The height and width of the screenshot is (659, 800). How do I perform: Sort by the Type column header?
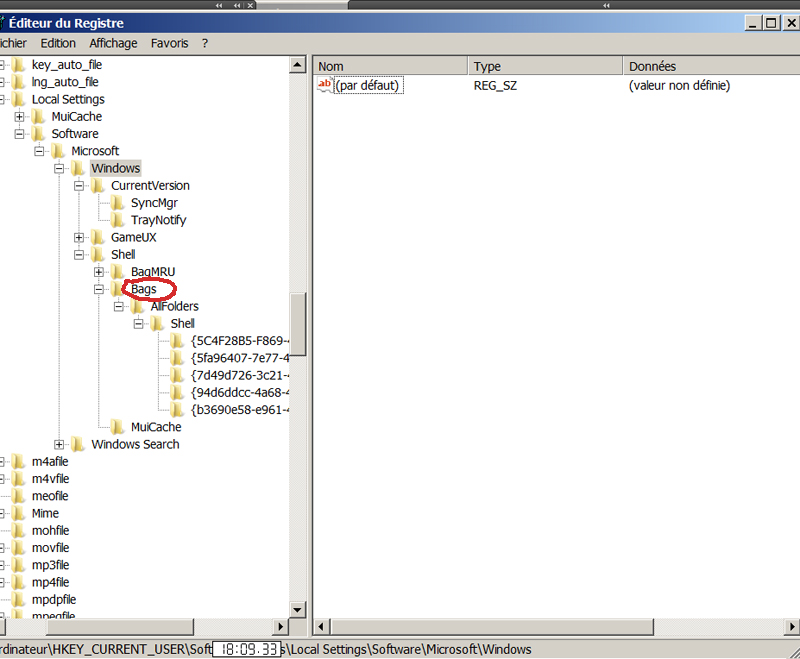click(x=545, y=66)
